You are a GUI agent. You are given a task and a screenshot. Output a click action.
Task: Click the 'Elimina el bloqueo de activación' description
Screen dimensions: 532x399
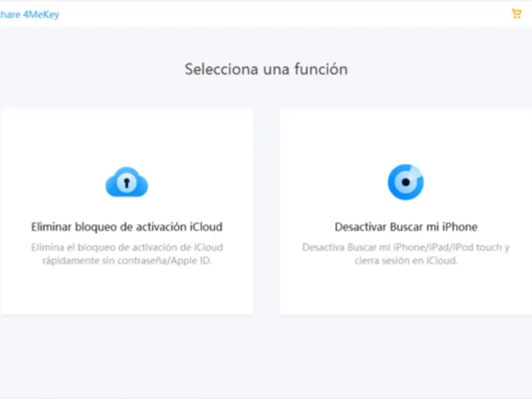[127, 254]
